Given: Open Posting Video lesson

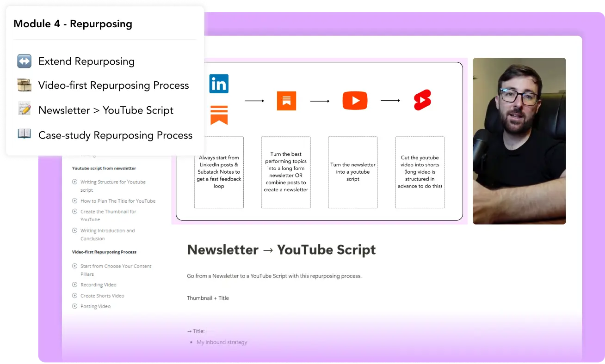Looking at the screenshot, I should pos(95,306).
